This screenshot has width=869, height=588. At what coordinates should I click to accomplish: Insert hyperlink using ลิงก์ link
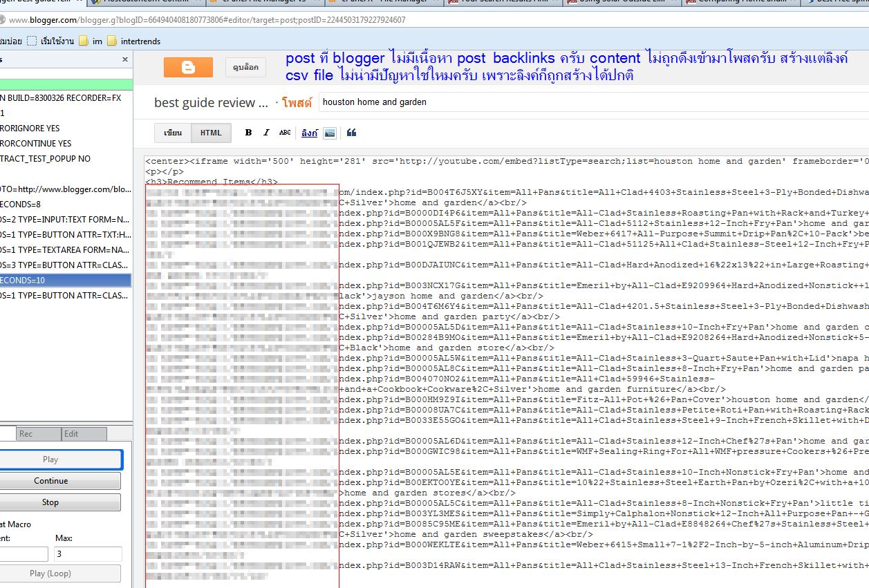(309, 133)
